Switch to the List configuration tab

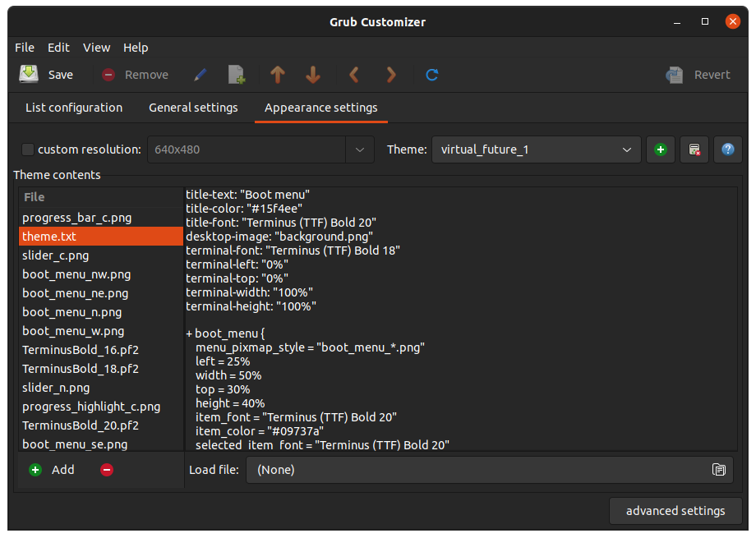point(74,108)
